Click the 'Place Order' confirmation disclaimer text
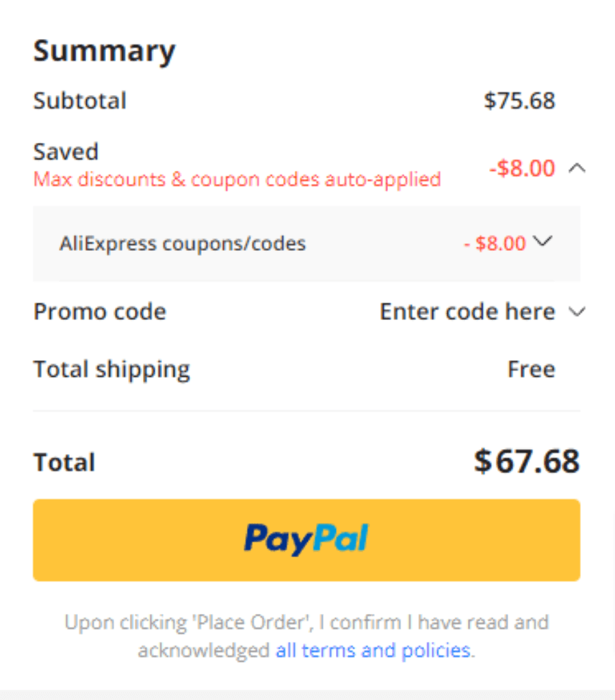The height and width of the screenshot is (700, 615). [x=306, y=636]
